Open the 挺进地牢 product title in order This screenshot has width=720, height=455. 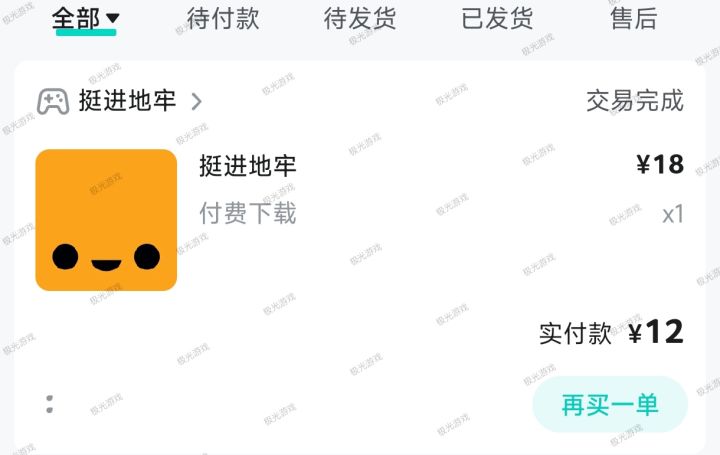tap(248, 166)
